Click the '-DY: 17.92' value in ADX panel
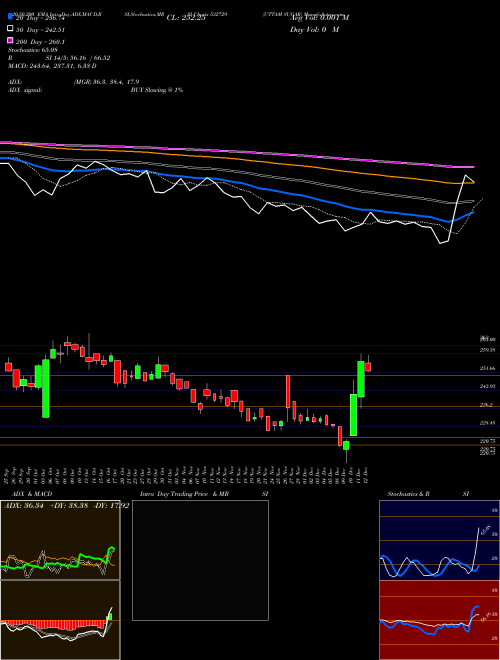 click(x=109, y=505)
